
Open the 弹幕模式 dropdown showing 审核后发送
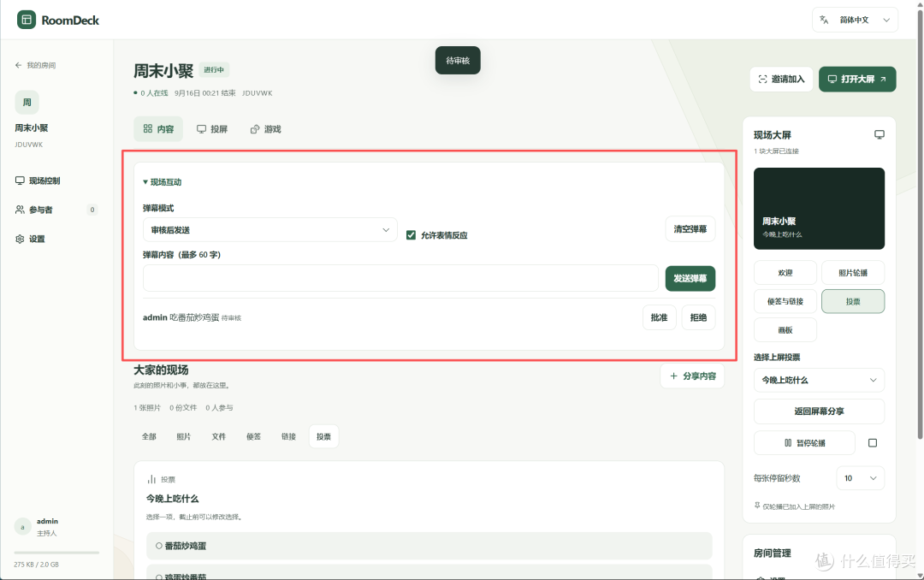(x=269, y=230)
